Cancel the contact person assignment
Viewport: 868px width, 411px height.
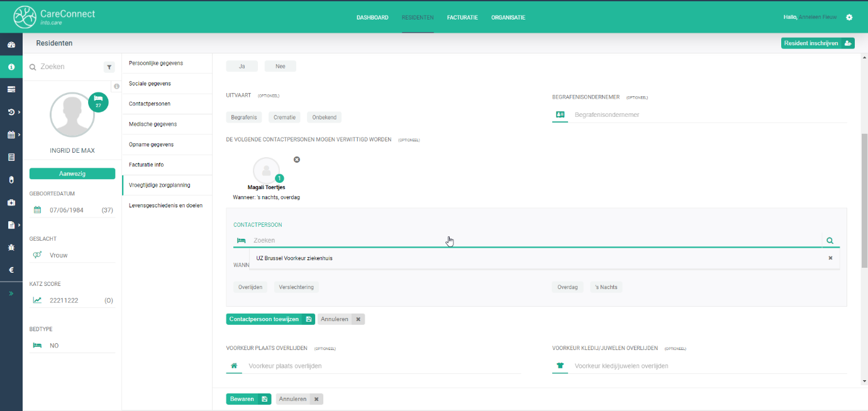(x=341, y=319)
